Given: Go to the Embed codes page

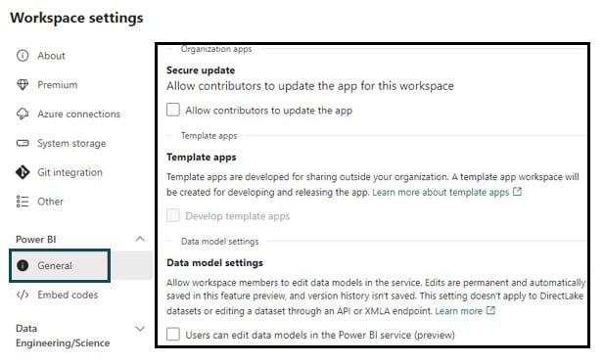Looking at the screenshot, I should 68,296.
